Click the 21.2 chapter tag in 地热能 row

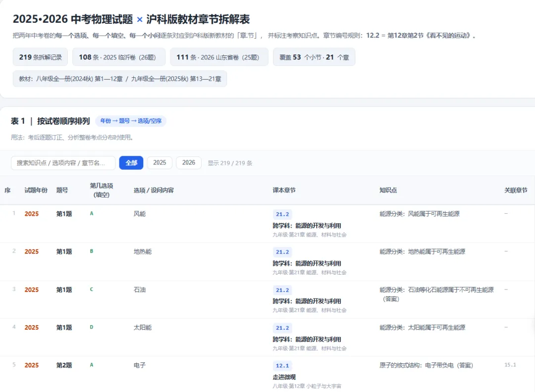(x=282, y=252)
